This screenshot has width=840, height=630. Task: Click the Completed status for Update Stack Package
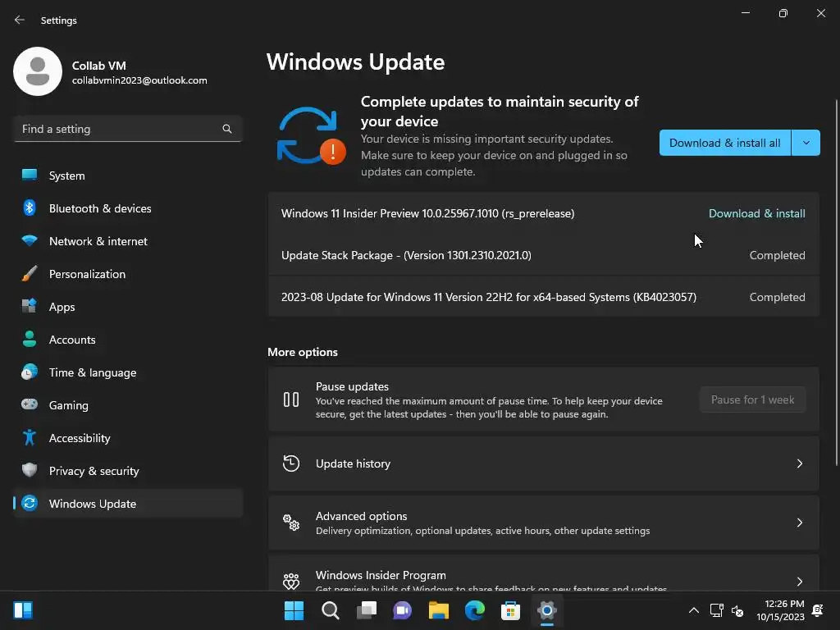pyautogui.click(x=777, y=255)
